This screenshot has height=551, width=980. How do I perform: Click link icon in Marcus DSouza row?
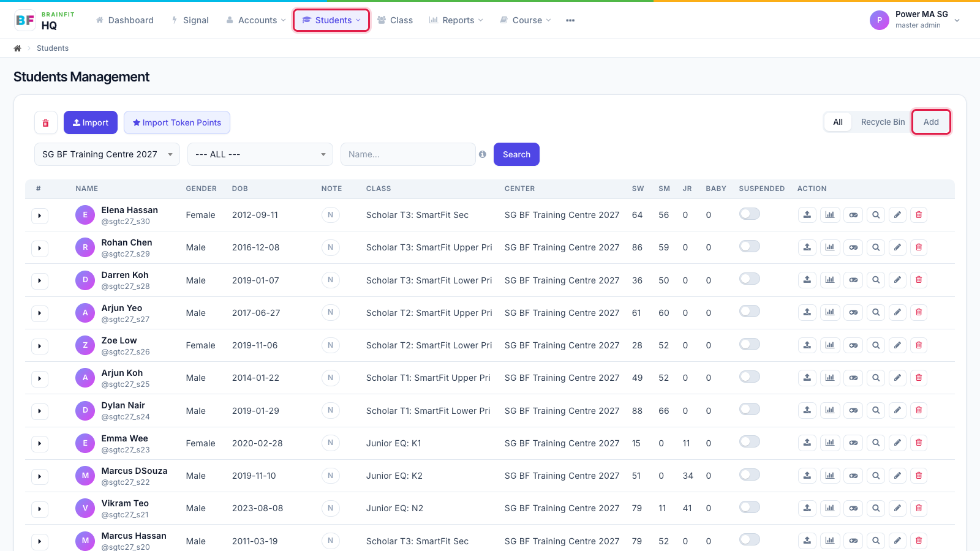point(853,476)
